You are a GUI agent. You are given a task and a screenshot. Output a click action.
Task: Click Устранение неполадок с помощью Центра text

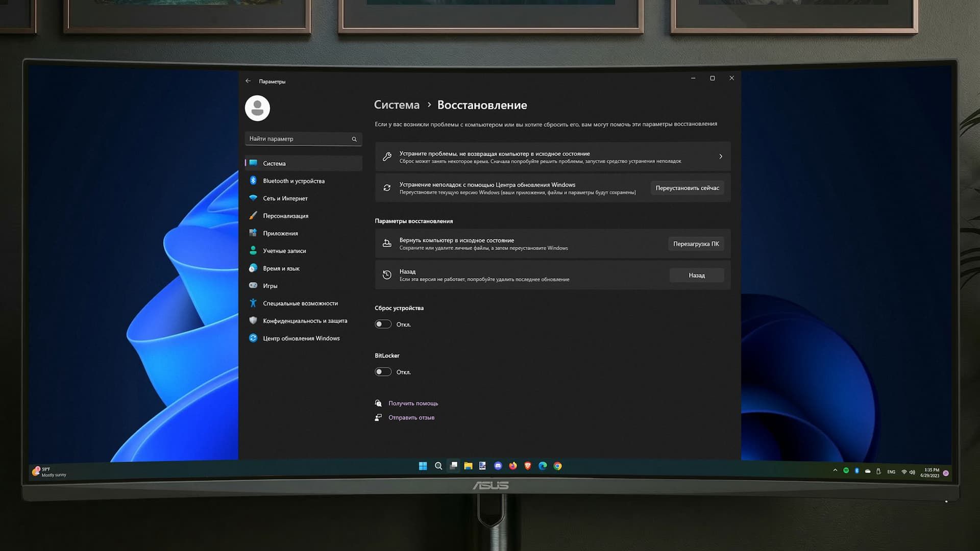(x=487, y=185)
